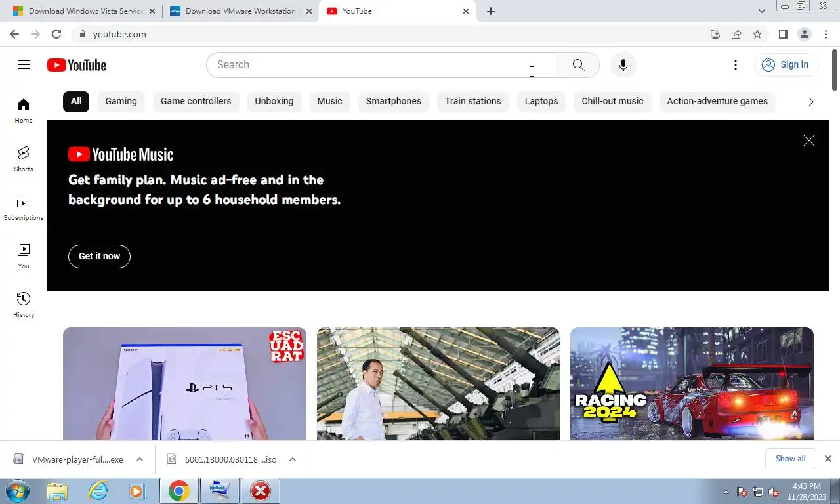This screenshot has height=504, width=840.
Task: Click the Get it now button
Action: (x=99, y=256)
